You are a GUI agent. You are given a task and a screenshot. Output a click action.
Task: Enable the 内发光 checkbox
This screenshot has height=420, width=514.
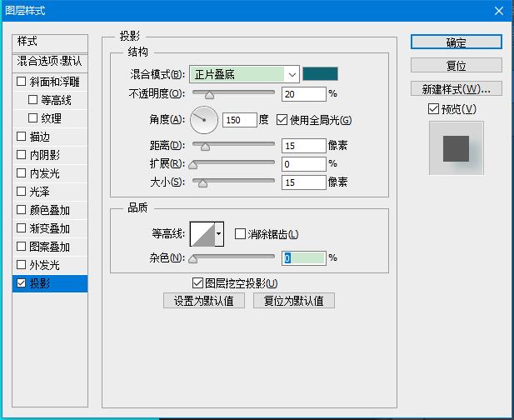(22, 173)
